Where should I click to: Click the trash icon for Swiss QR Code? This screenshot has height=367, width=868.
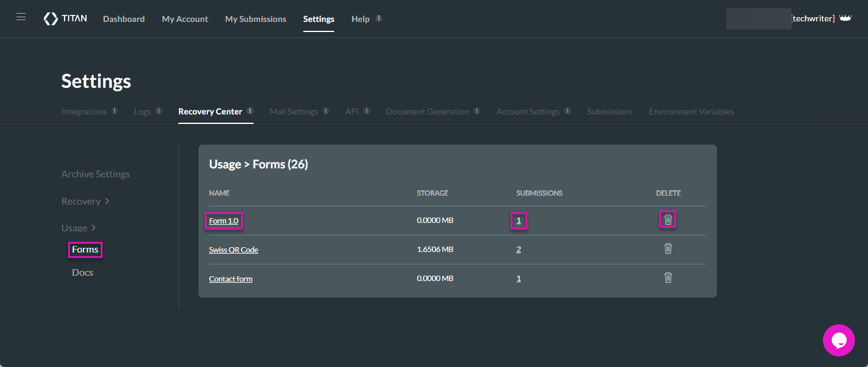pyautogui.click(x=668, y=248)
